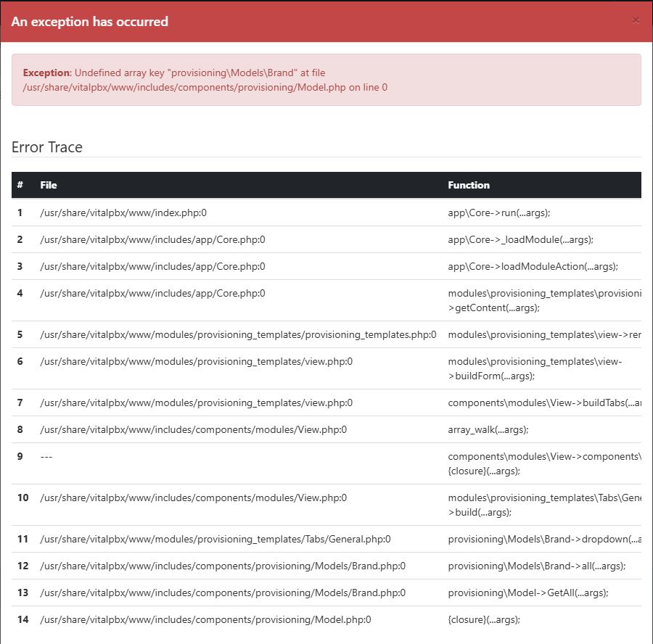
Task: Click the Error Trace heading
Action: point(47,147)
